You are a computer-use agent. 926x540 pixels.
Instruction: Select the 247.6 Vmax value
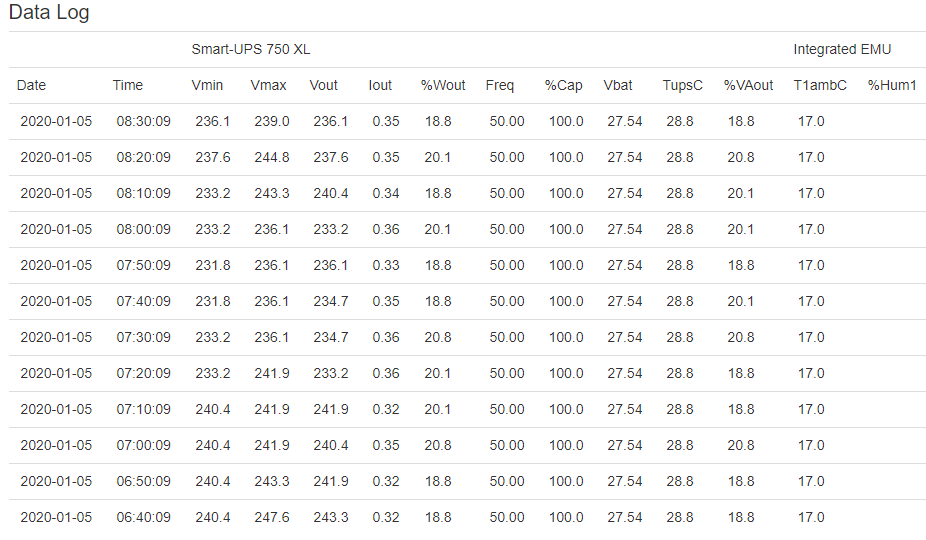tap(272, 517)
